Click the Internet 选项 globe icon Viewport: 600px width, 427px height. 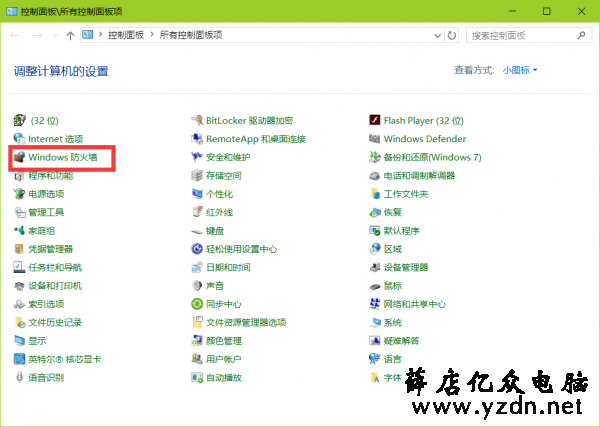click(19, 139)
